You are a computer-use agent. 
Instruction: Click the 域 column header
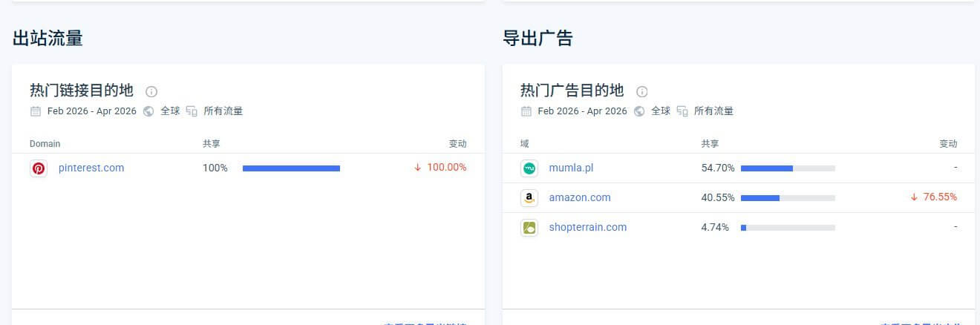click(525, 144)
